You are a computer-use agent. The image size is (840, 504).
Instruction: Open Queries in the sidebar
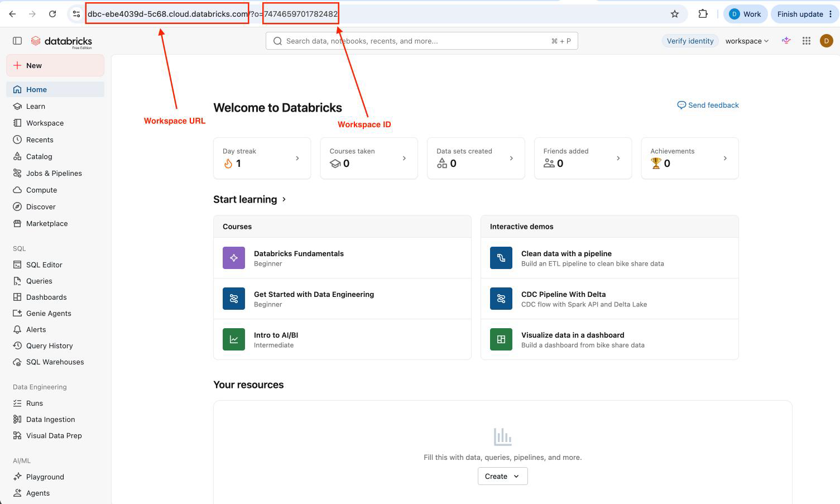coord(55,281)
